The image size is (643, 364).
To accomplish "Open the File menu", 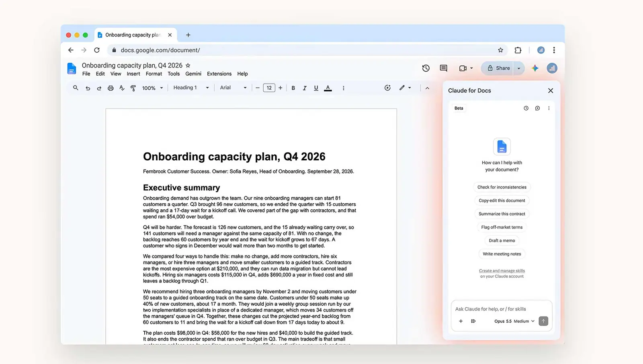I will coord(86,74).
